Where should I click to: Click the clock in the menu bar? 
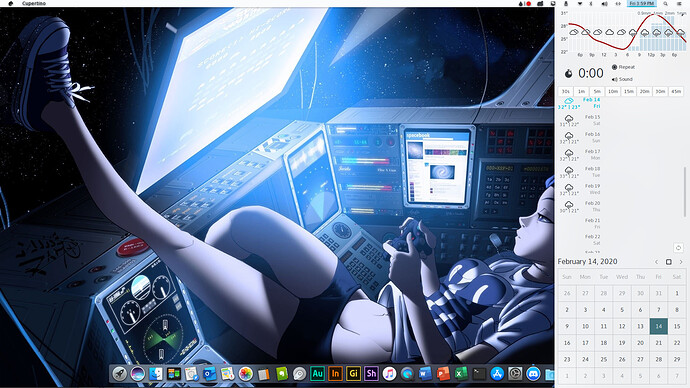(641, 4)
